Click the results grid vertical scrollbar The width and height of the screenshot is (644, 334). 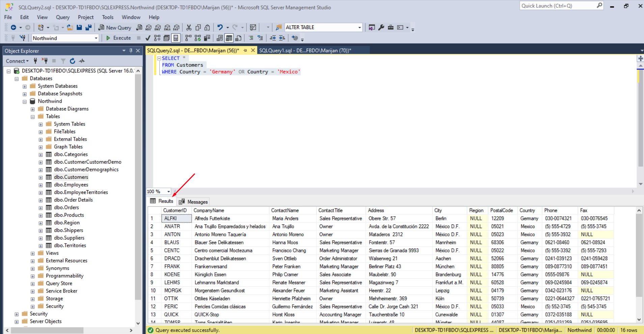639,265
